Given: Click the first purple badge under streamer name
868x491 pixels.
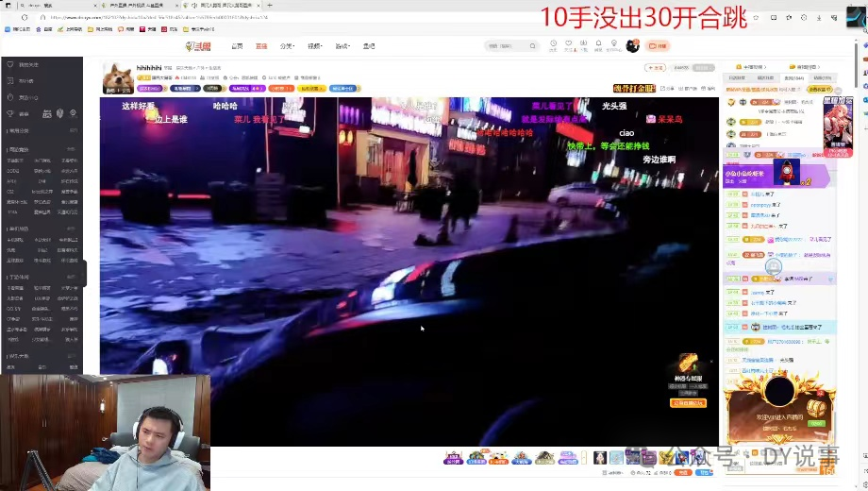Looking at the screenshot, I should click(x=151, y=88).
